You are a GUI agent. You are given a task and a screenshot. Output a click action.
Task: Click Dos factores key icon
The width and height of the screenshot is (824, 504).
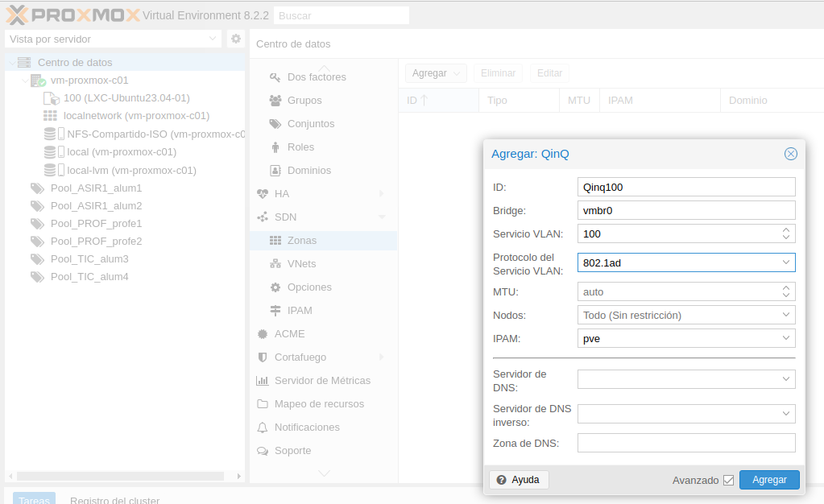[275, 77]
